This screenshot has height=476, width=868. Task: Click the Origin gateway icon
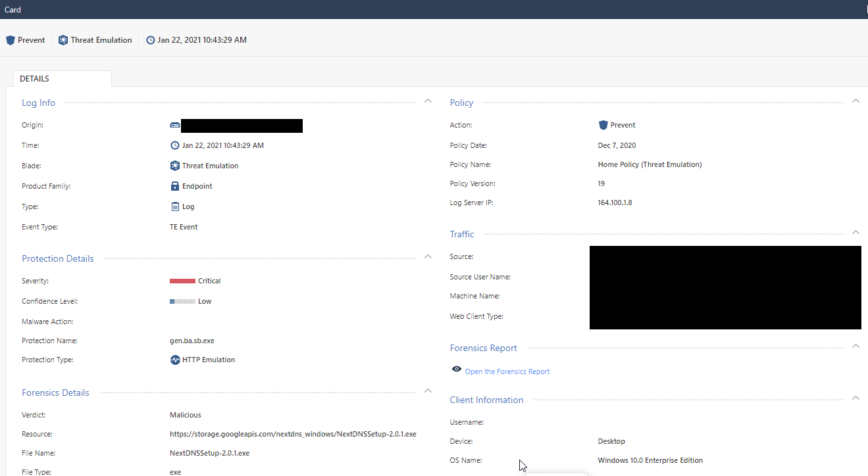[175, 125]
